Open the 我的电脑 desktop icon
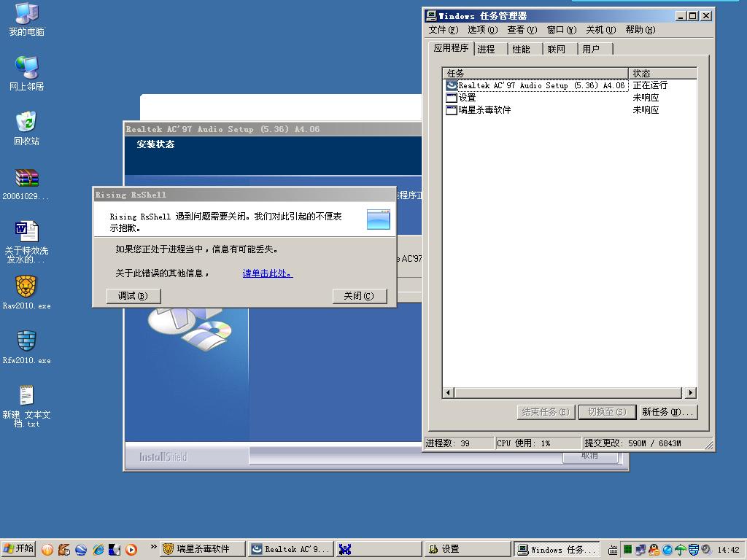Image resolution: width=747 pixels, height=560 pixels. (27, 19)
